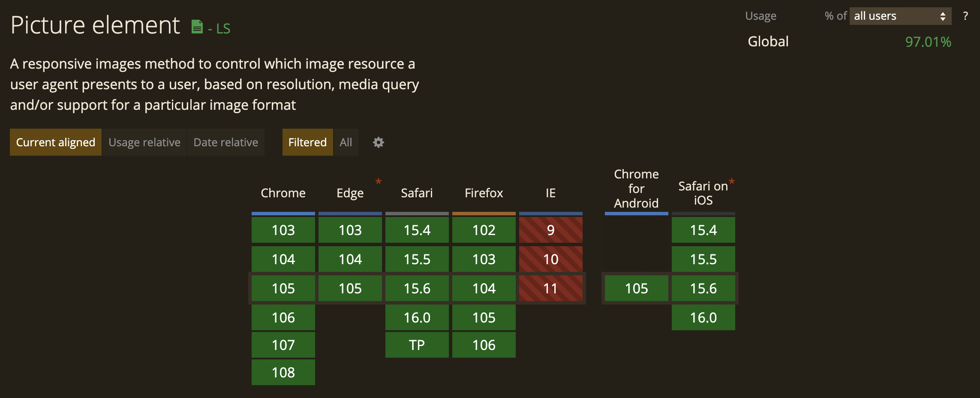The image size is (980, 398).
Task: Click the Safari on iOS asterisk note
Action: click(731, 182)
